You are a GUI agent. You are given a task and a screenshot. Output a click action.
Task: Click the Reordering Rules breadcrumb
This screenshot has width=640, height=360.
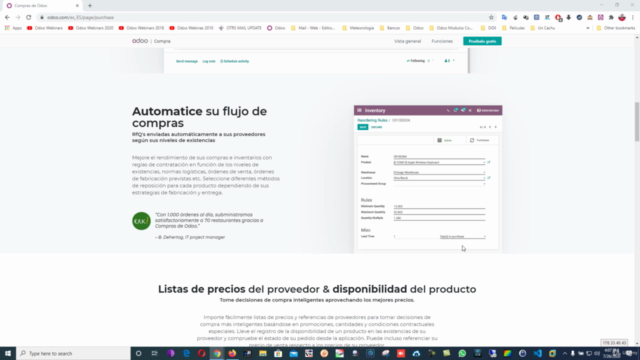pos(372,120)
